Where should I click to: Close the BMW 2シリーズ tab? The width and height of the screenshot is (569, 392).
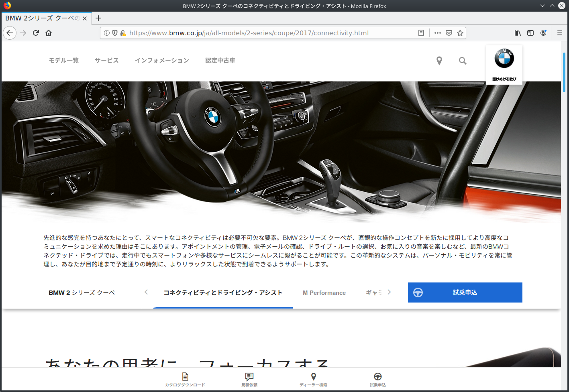[x=85, y=18]
